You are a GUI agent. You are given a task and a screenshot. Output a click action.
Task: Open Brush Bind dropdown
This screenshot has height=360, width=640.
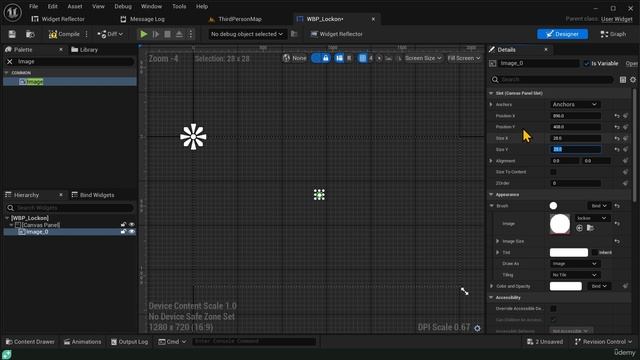(x=599, y=206)
